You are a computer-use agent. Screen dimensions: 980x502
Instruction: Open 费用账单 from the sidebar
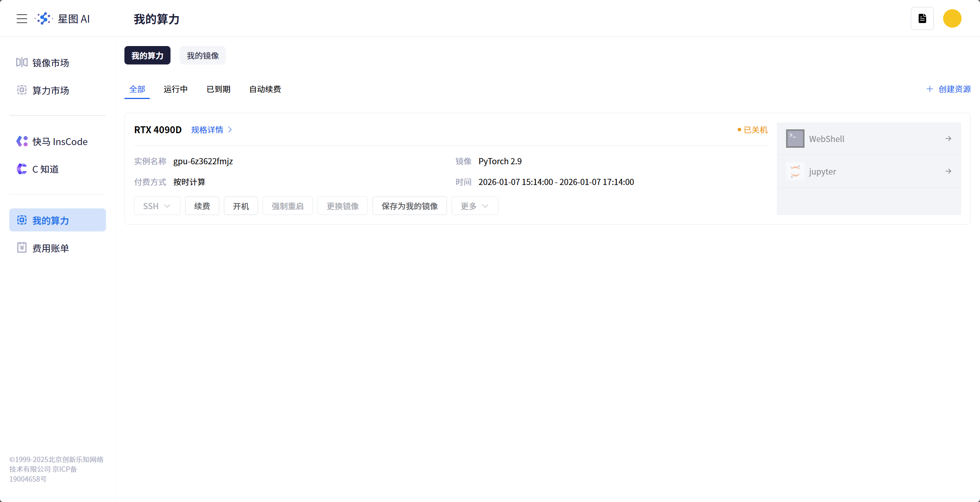point(50,248)
